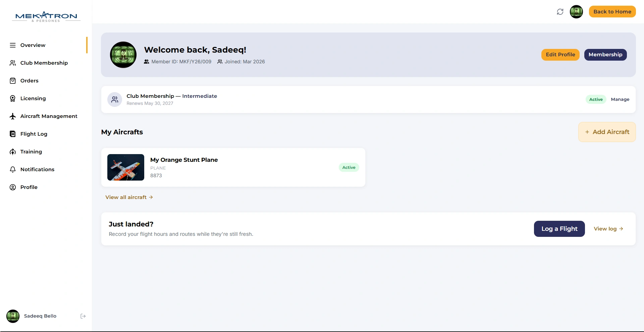Open the orange stunt plane thumbnail

(x=126, y=168)
